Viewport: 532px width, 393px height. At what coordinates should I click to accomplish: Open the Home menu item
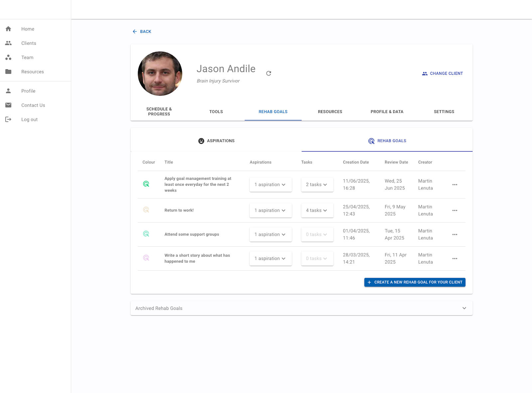click(x=35, y=29)
